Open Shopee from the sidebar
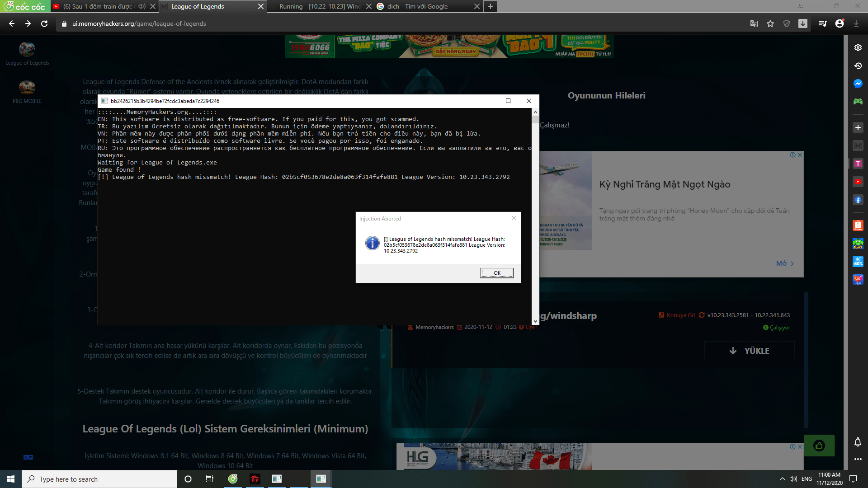Viewport: 868px width, 488px height. 858,225
